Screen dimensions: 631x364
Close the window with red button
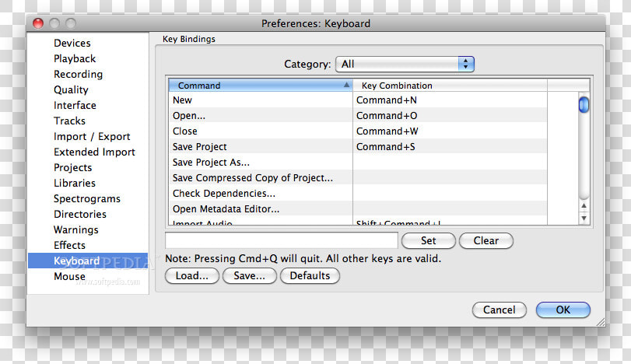(x=38, y=23)
